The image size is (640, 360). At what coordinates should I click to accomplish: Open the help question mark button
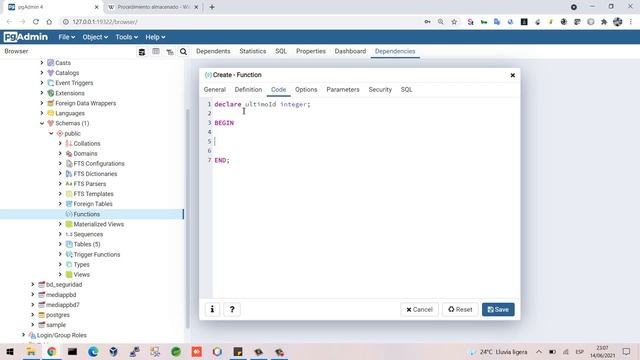click(232, 309)
